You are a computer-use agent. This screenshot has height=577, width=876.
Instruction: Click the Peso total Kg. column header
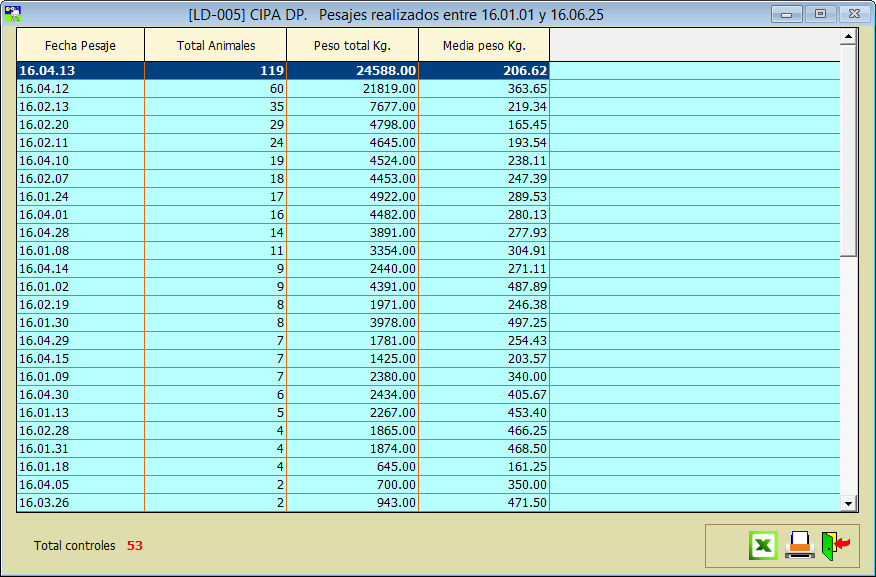[x=352, y=45]
